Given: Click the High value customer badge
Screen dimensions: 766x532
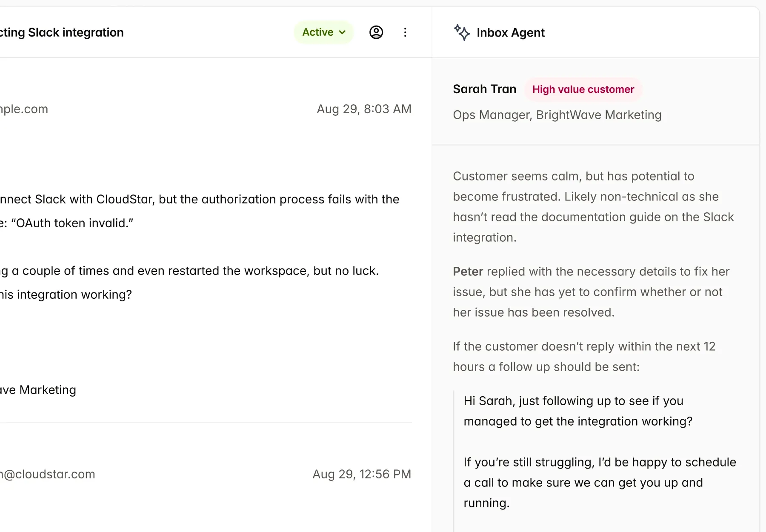Looking at the screenshot, I should click(583, 89).
